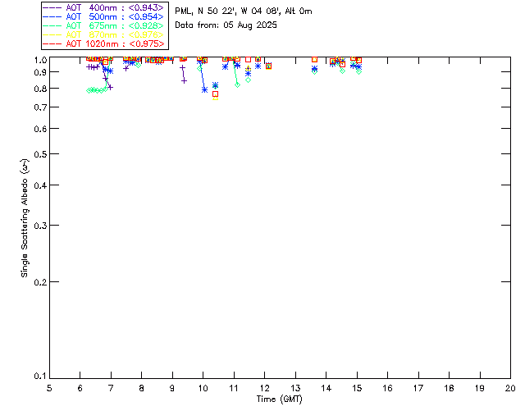
Task: Click x-axis tick label 5
Action: point(49,388)
